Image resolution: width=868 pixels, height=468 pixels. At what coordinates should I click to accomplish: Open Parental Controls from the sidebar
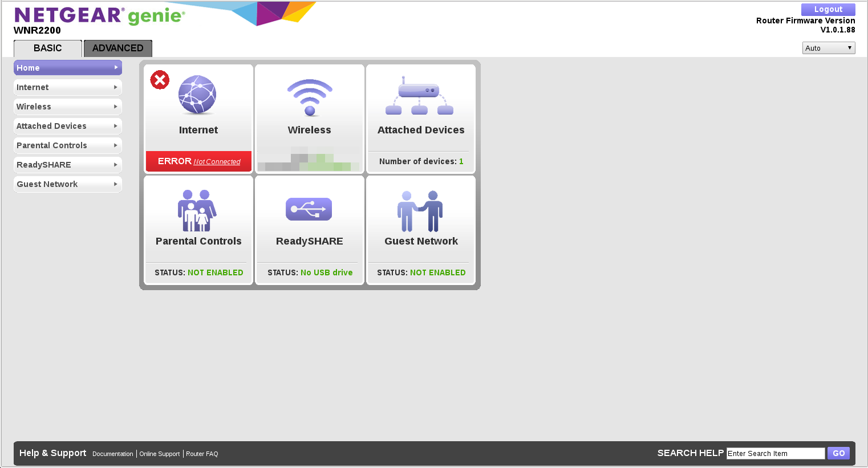coord(68,145)
